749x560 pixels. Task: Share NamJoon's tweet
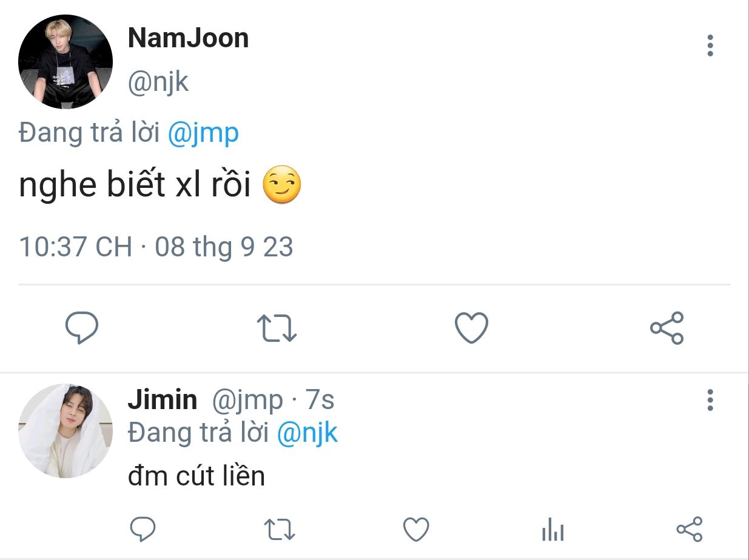[x=667, y=328]
